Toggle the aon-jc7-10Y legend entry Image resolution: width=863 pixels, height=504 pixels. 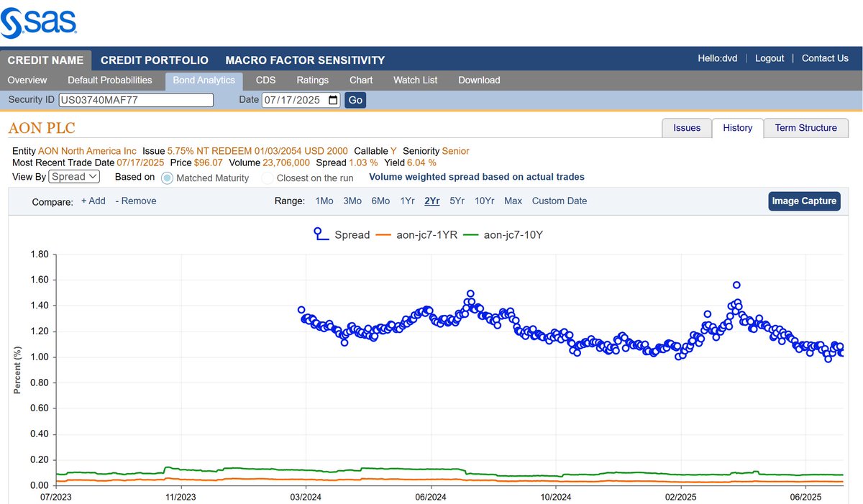503,234
